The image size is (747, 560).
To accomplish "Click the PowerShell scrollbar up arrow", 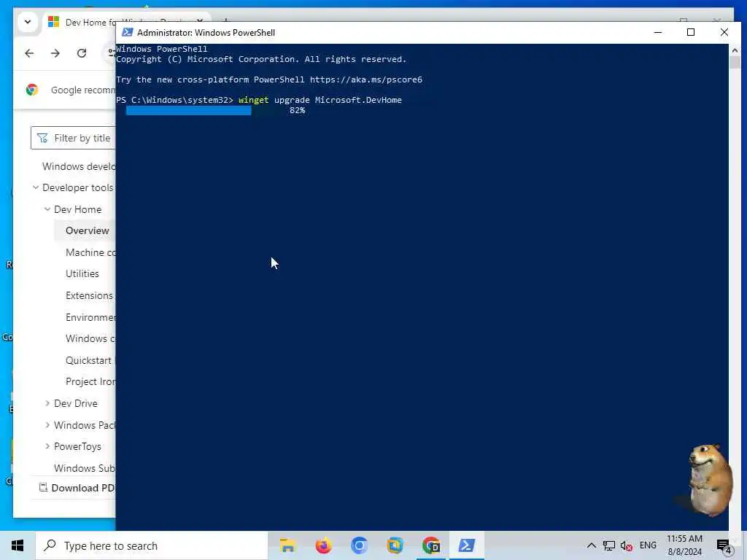I will (735, 50).
